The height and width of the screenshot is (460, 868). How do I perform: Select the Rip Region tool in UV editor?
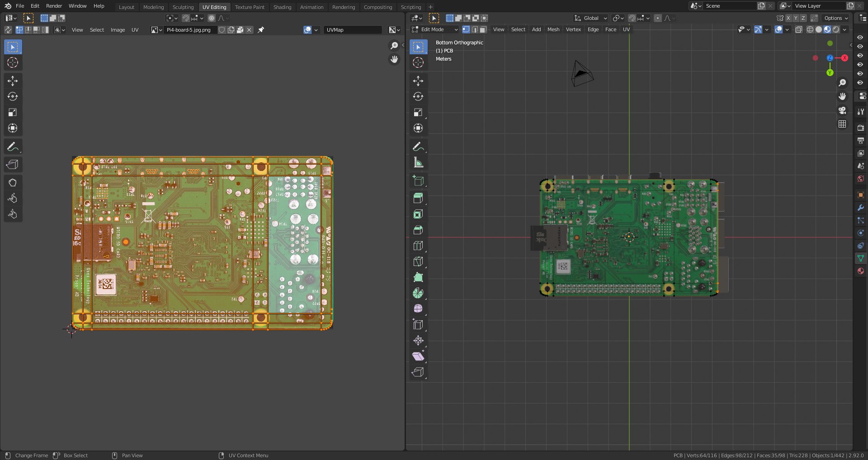tap(13, 165)
